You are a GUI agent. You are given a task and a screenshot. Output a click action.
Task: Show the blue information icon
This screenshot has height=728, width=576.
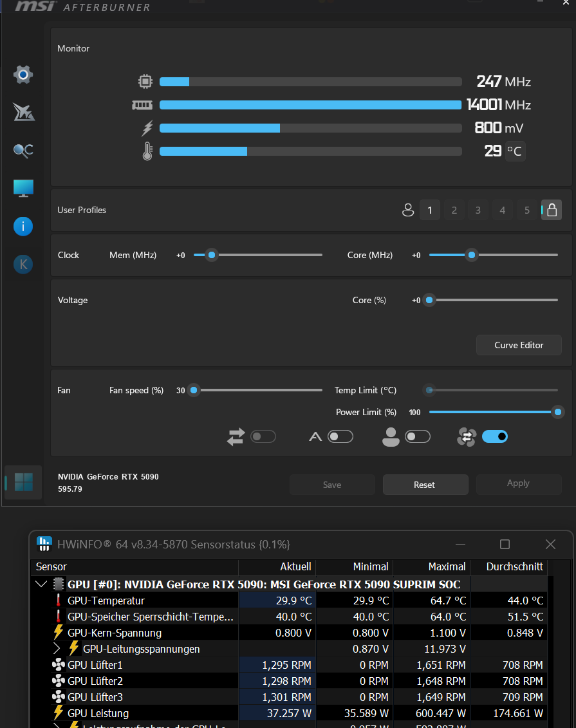pyautogui.click(x=23, y=227)
